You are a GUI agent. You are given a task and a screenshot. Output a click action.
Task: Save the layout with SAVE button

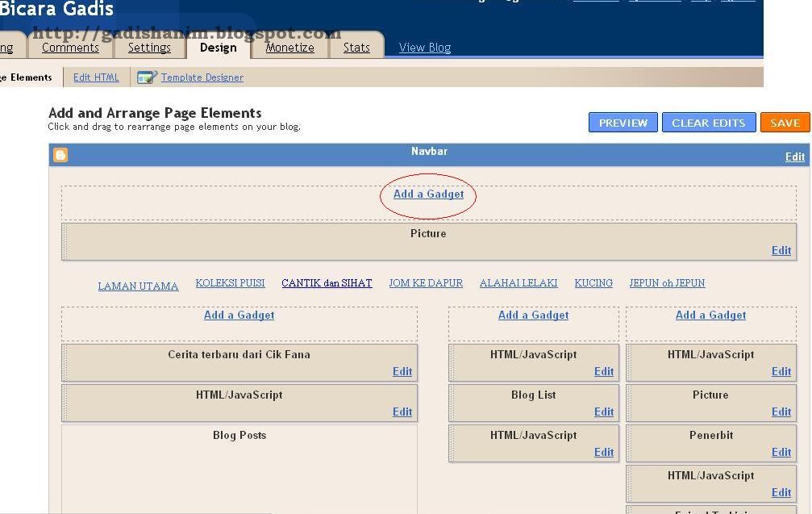click(785, 123)
